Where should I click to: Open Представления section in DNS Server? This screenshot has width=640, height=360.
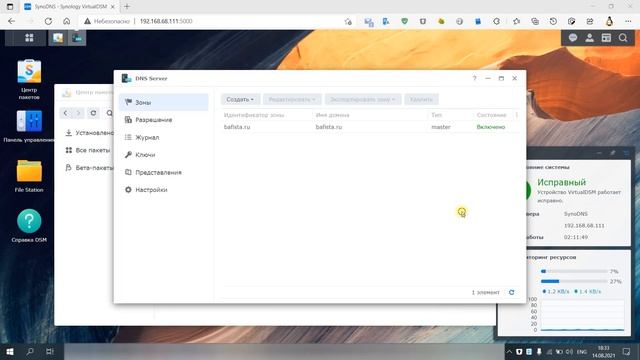[164, 172]
